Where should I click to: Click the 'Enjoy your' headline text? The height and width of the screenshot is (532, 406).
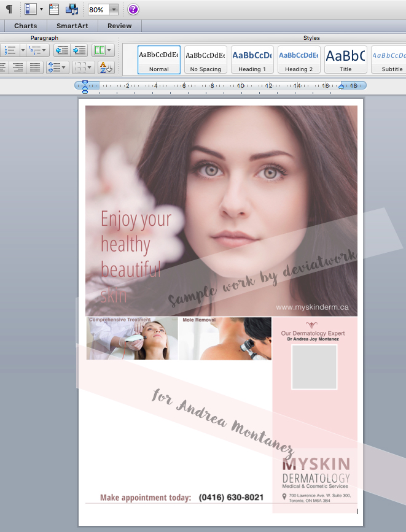[x=136, y=219]
